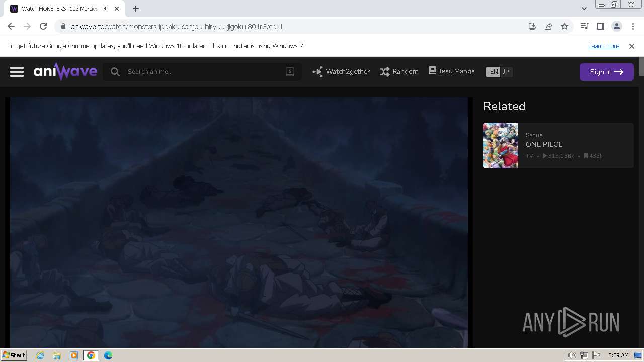
Task: Click the network tray icon
Action: point(584,355)
